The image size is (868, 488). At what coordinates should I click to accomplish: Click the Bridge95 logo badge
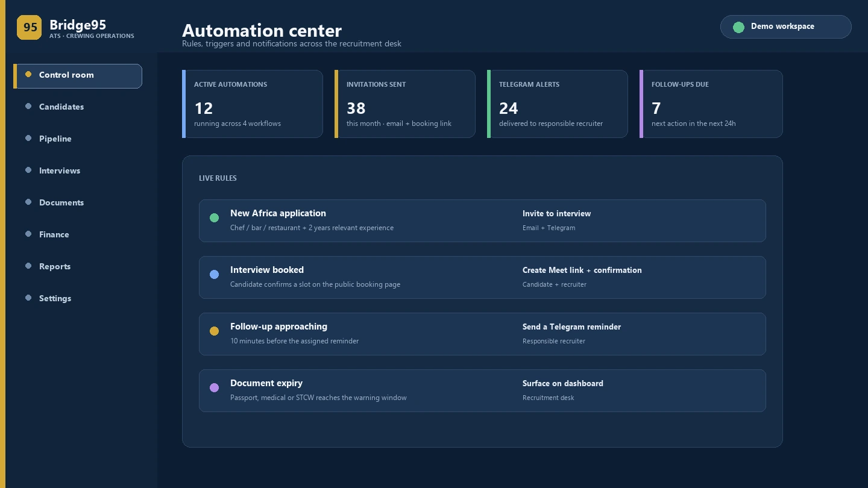29,27
